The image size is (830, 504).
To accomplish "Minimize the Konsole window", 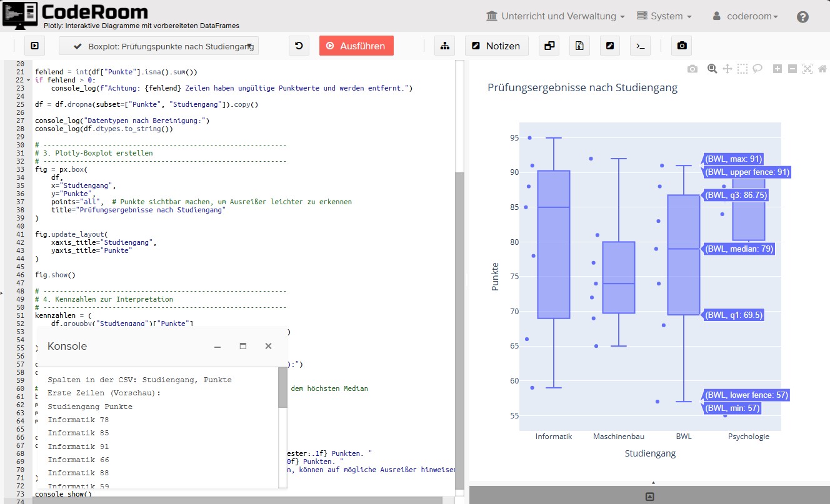I will point(217,346).
